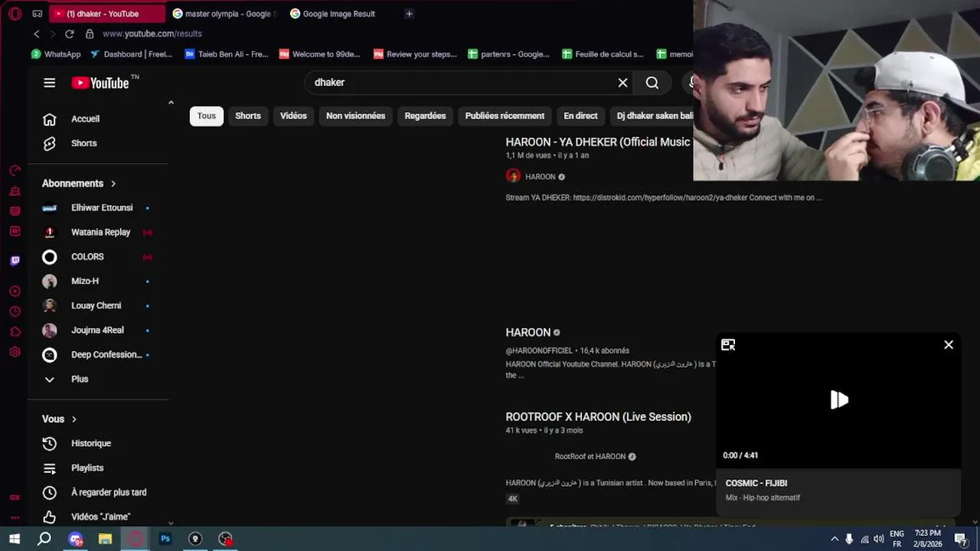Open Opera GX sidebar settings gear
The image size is (980, 551).
coord(15,352)
